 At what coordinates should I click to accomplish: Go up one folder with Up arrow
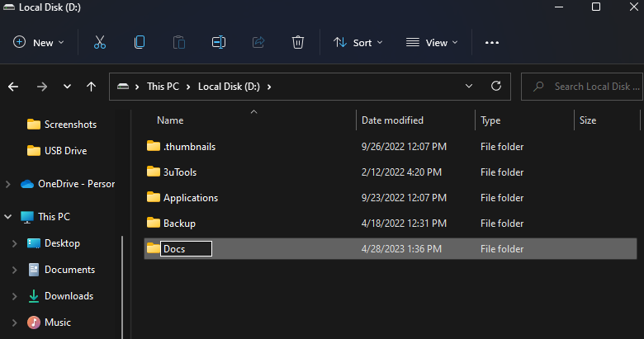pyautogui.click(x=92, y=86)
